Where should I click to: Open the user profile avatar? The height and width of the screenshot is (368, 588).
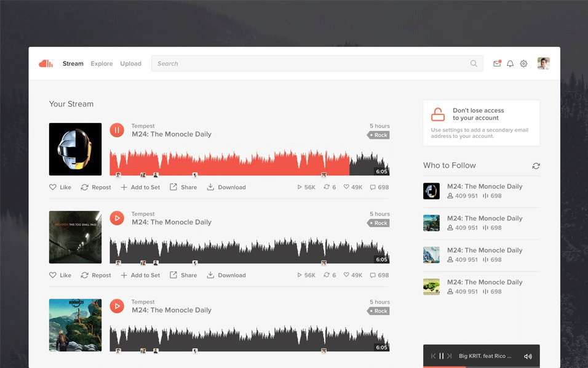pos(543,63)
